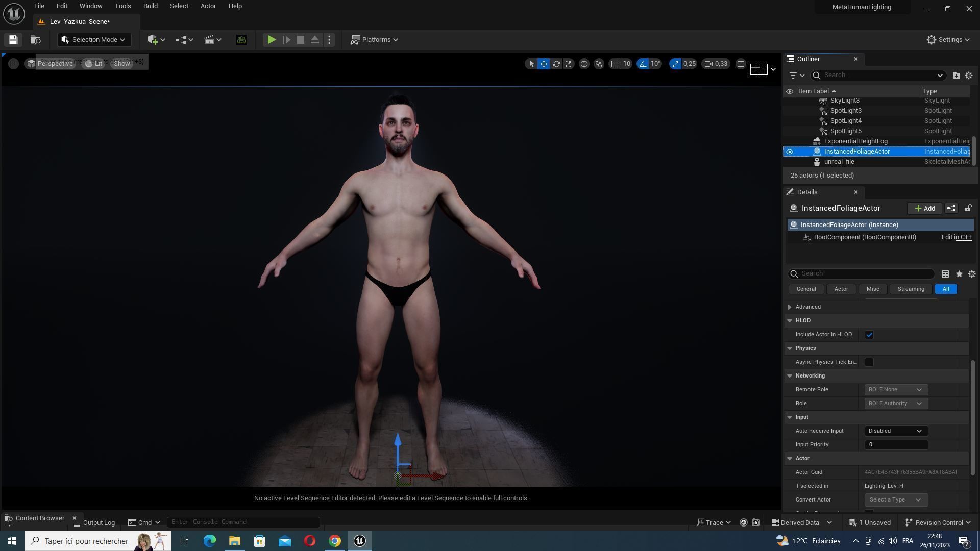Hide InstancedFoliageActor with the eye icon
The height and width of the screenshot is (551, 980).
pos(790,152)
